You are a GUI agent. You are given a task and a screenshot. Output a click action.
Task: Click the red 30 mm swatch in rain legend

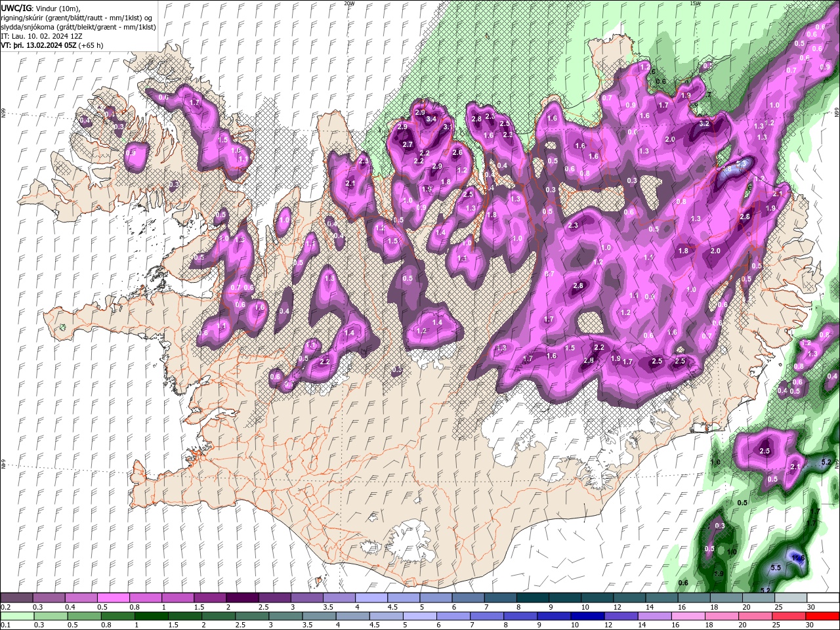click(x=823, y=616)
